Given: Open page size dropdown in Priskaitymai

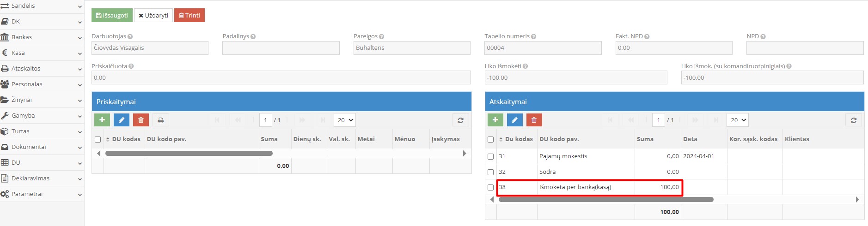Looking at the screenshot, I should point(344,120).
